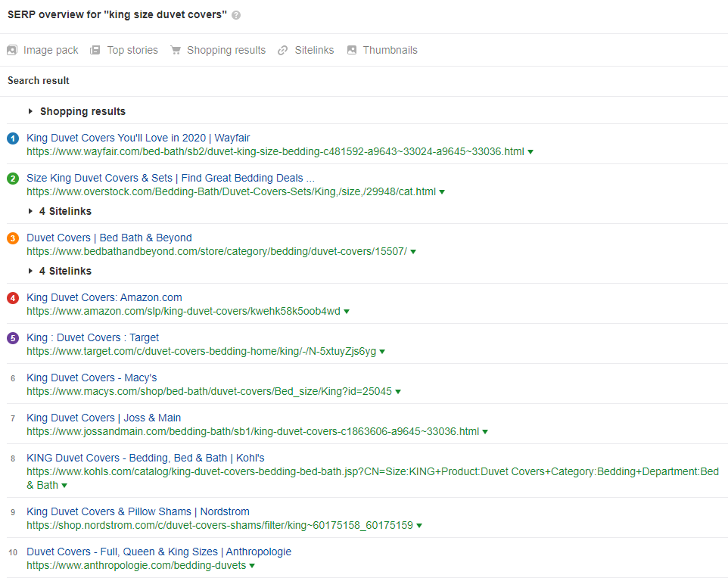Click the purple position 5 badge

coord(13,338)
